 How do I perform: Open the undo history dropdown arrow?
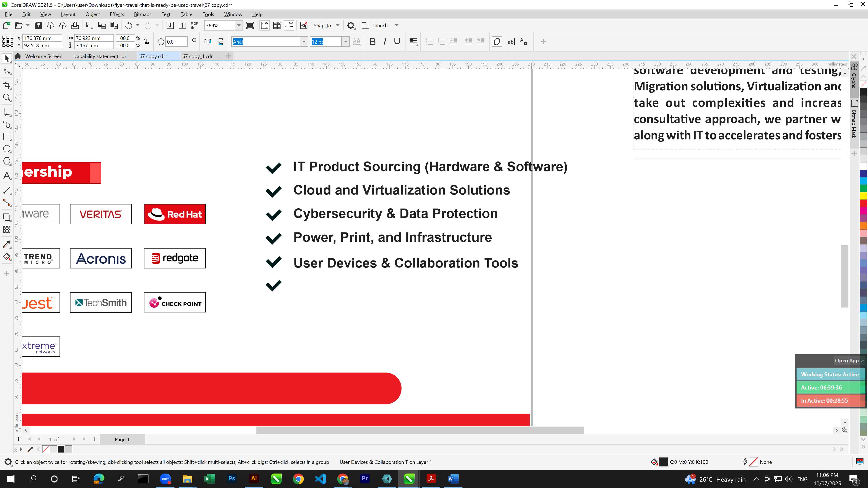137,25
